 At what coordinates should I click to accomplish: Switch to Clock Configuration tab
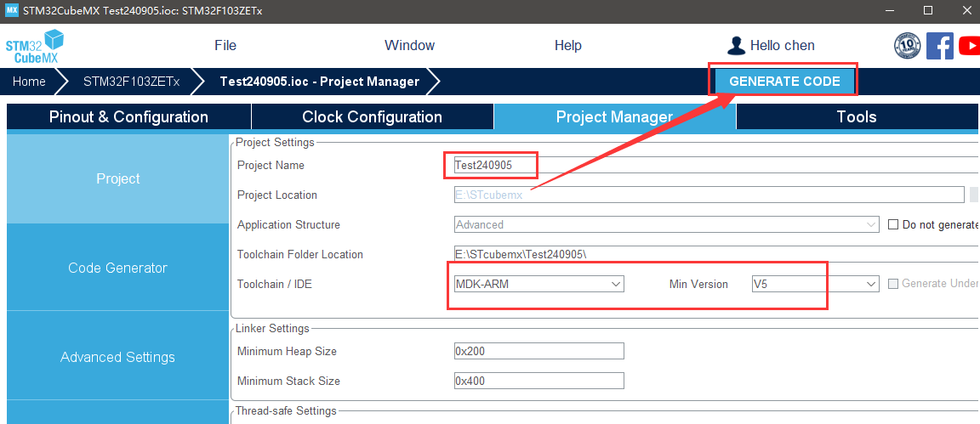point(372,117)
